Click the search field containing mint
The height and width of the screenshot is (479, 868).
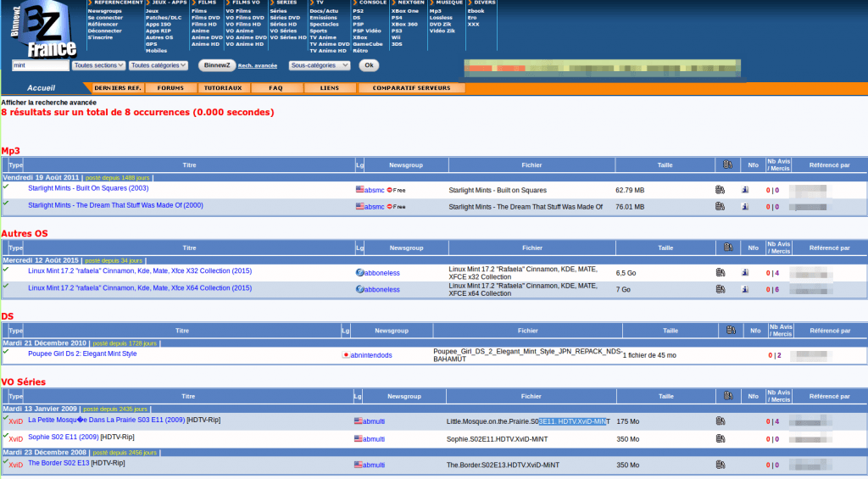41,65
